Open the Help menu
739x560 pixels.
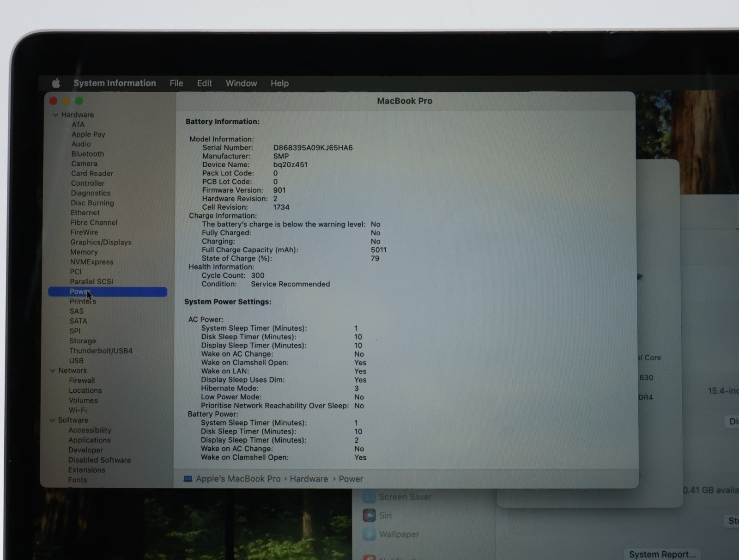pos(279,83)
